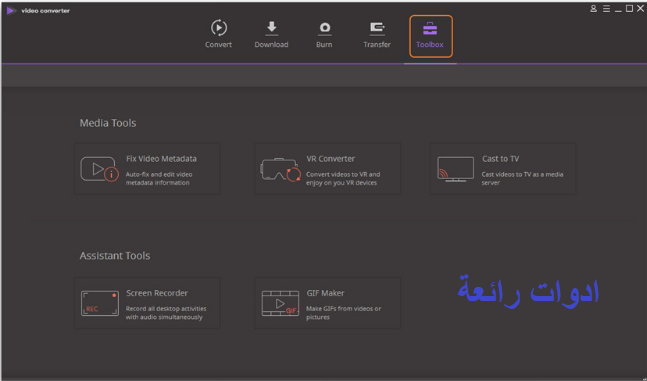Click the Cast to TV screen icon
647x381 pixels.
[x=456, y=169]
